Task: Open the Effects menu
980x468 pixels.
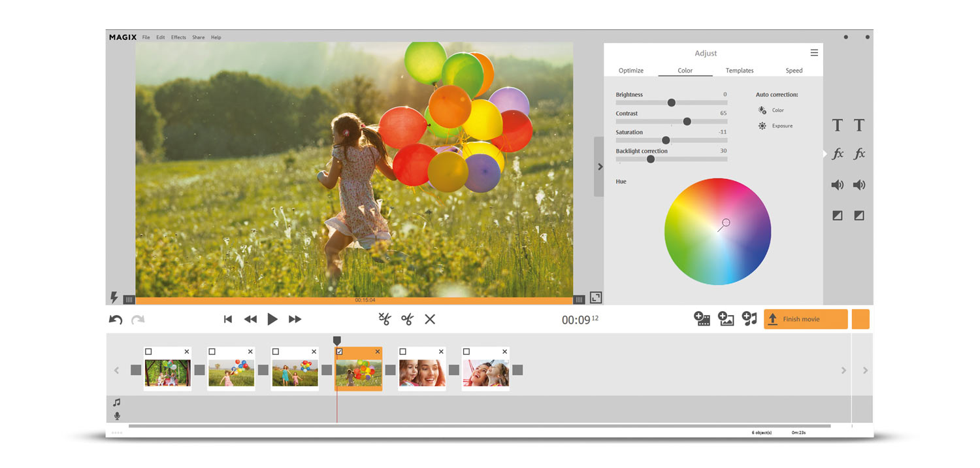Action: click(179, 37)
